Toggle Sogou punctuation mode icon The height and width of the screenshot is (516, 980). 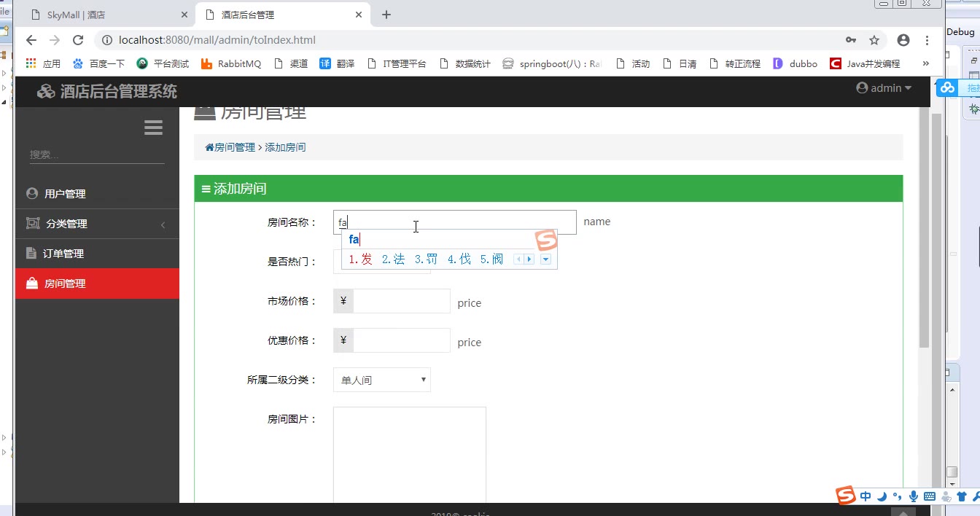coord(898,496)
